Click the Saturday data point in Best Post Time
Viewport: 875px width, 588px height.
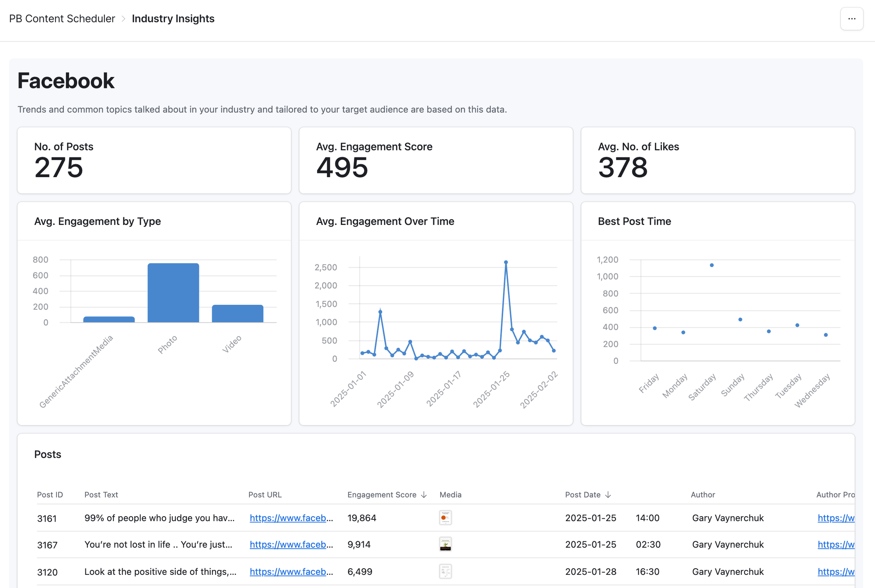point(712,265)
